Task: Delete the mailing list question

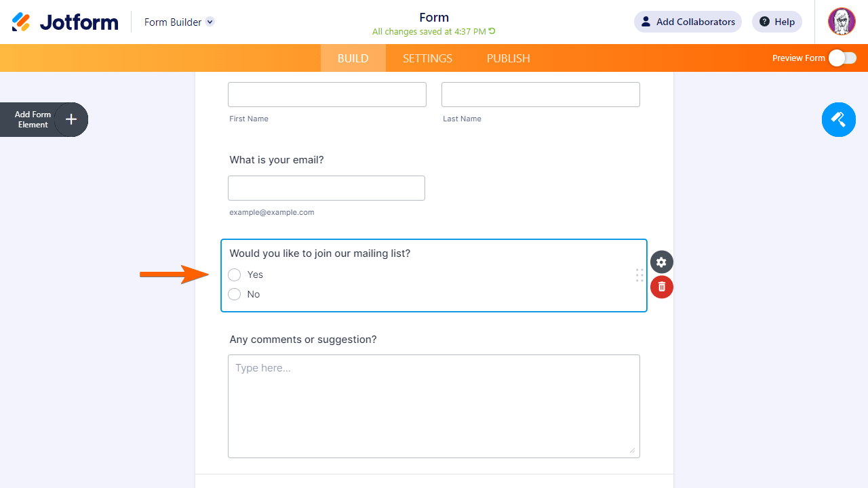Action: [x=661, y=287]
